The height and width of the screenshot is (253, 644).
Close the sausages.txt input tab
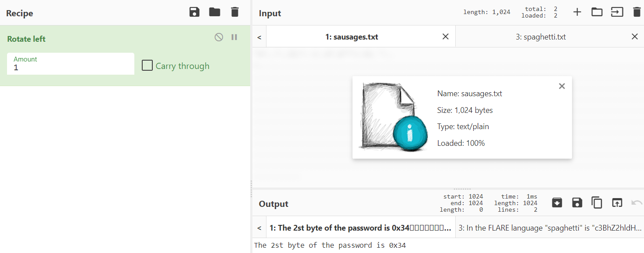coord(446,36)
